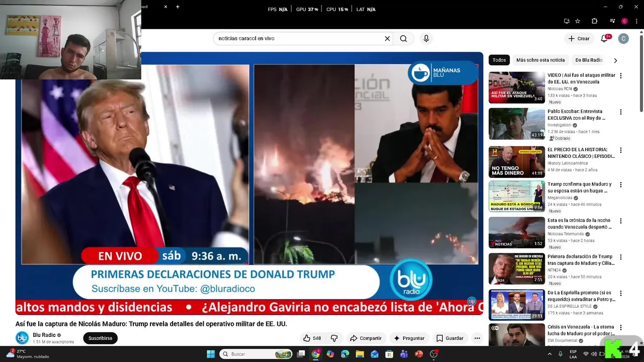Open NTN24 Primera declaración de Trump thumbnail
This screenshot has width=644, height=362.
[517, 268]
